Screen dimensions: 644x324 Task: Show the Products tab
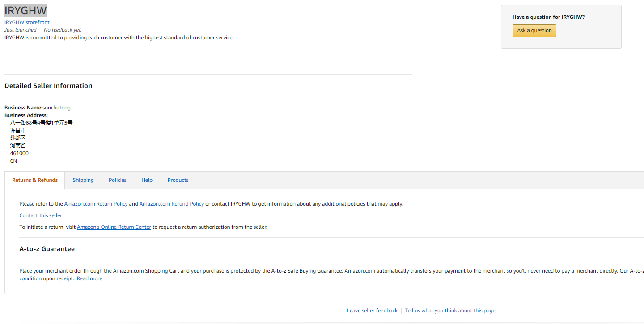(x=178, y=180)
